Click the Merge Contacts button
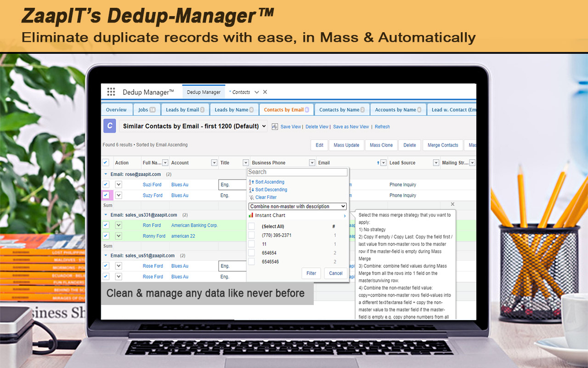588x368 pixels. tap(443, 145)
